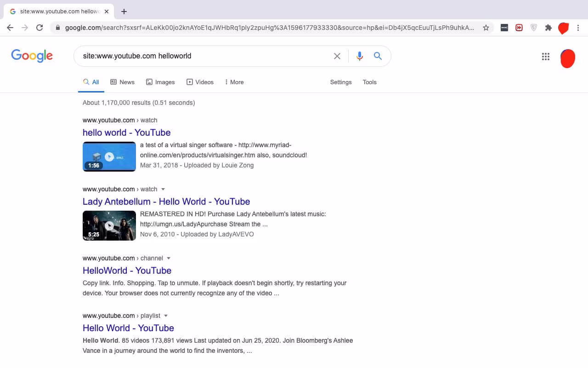Expand dropdown arrow beside channel result URL

coord(169,258)
